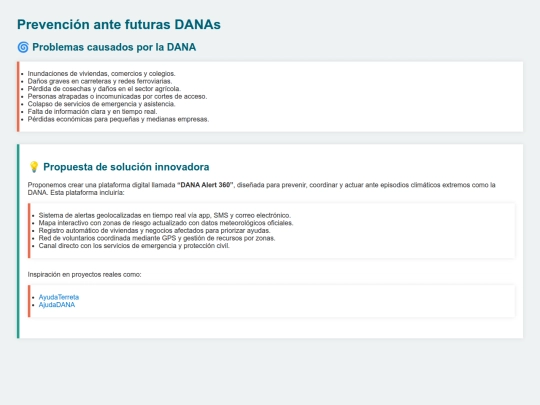Click the item 'Red de voluntarios coordinada mediante GPS'
Viewport: 540px width, 405px height.
157,238
